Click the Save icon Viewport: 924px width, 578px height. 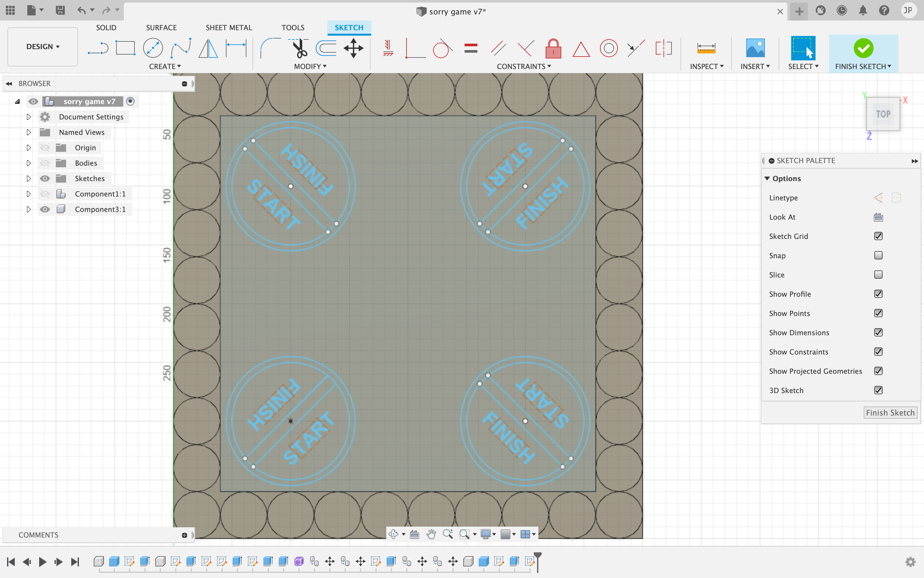(x=60, y=10)
